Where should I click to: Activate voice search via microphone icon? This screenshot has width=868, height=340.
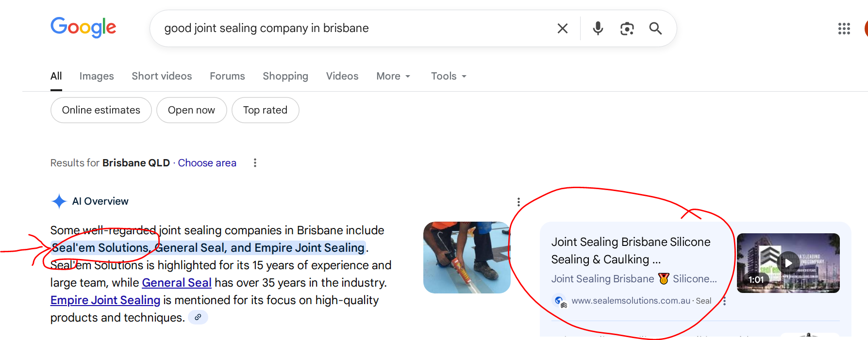pyautogui.click(x=598, y=28)
